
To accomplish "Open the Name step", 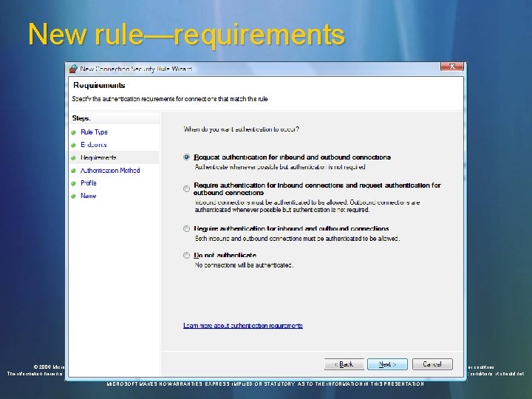I will (x=88, y=196).
